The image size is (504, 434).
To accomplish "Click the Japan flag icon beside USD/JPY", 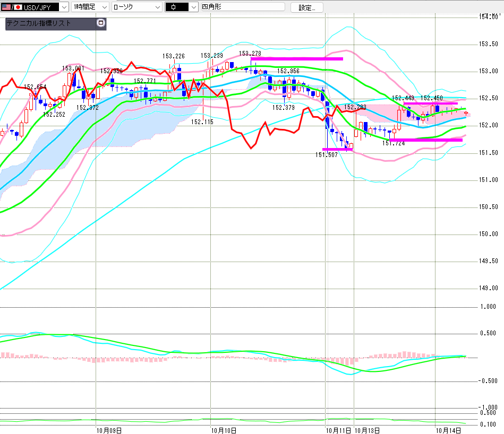I will click(18, 7).
